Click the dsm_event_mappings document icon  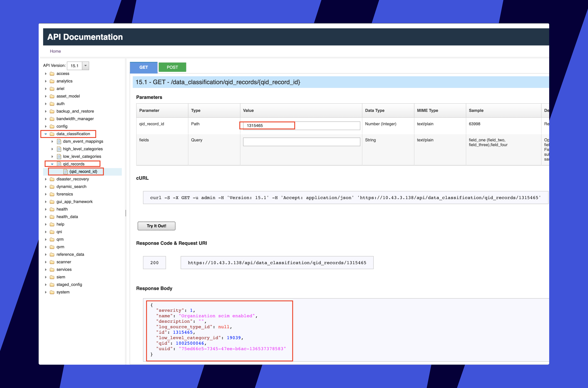[x=59, y=141]
